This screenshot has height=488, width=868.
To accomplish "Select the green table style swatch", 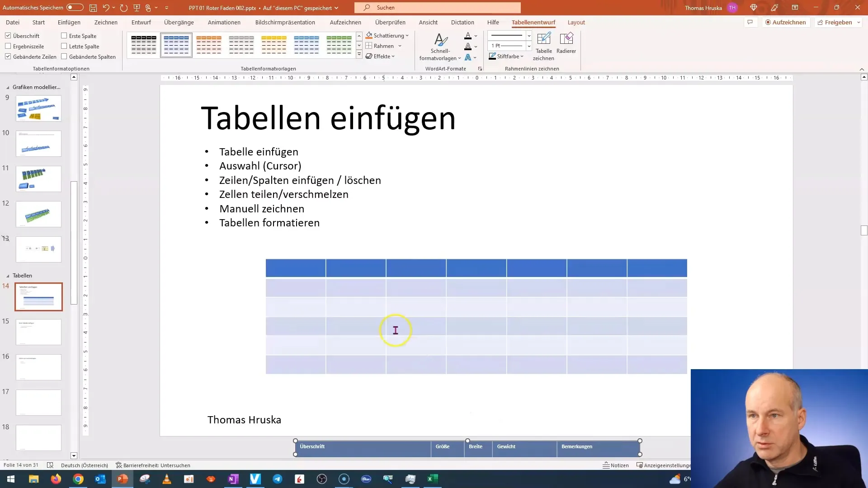I will click(339, 45).
